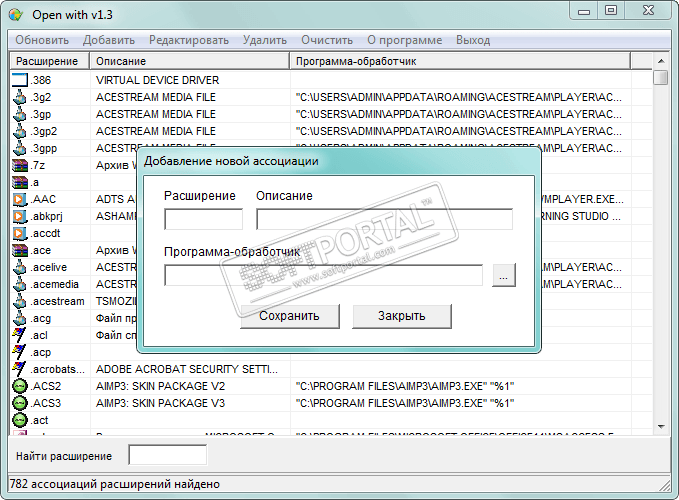Click the AceStream icon beside .acemedia
Screen dimensions: 679x500
click(x=19, y=284)
